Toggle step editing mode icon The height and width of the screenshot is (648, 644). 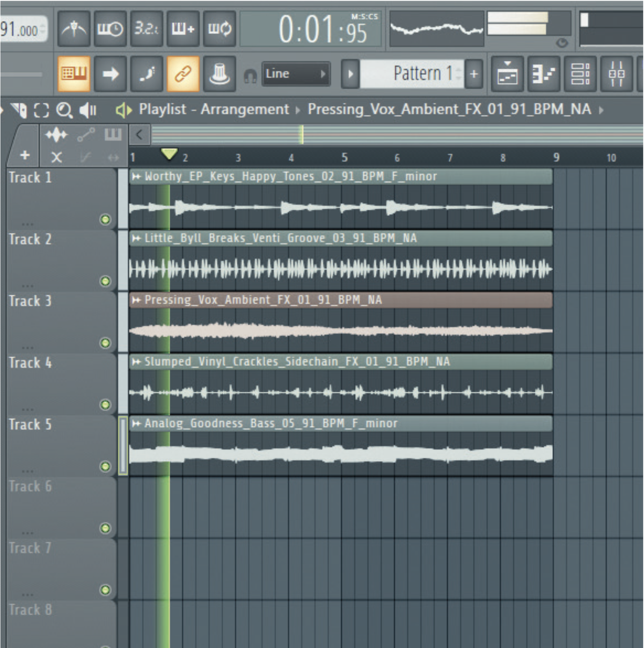[147, 73]
